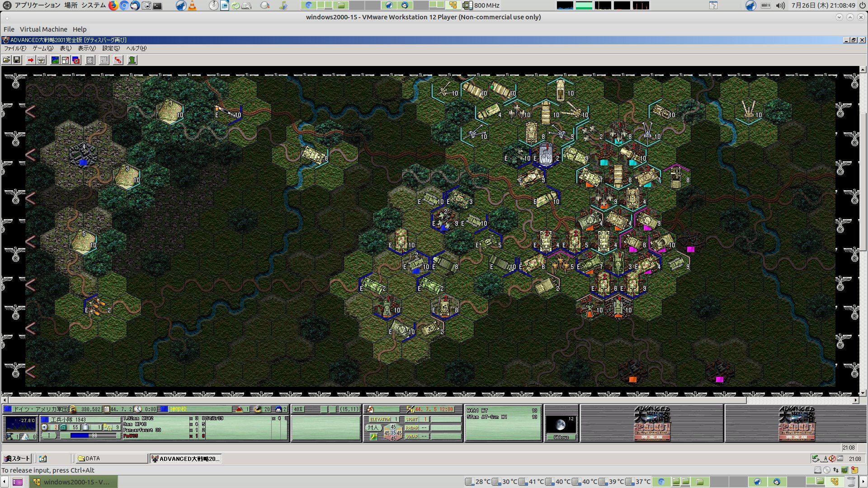868x488 pixels.
Task: Open VMware Virtual Machine menu
Action: (43, 29)
